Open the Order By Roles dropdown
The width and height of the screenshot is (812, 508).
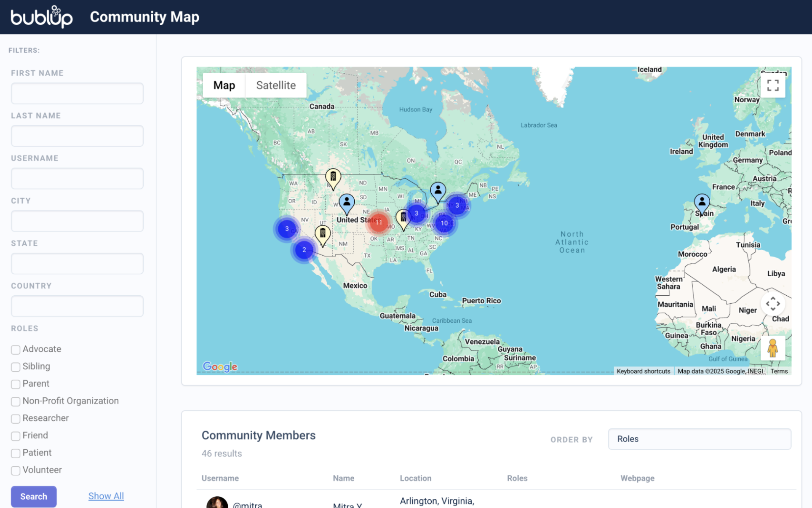[x=699, y=439]
